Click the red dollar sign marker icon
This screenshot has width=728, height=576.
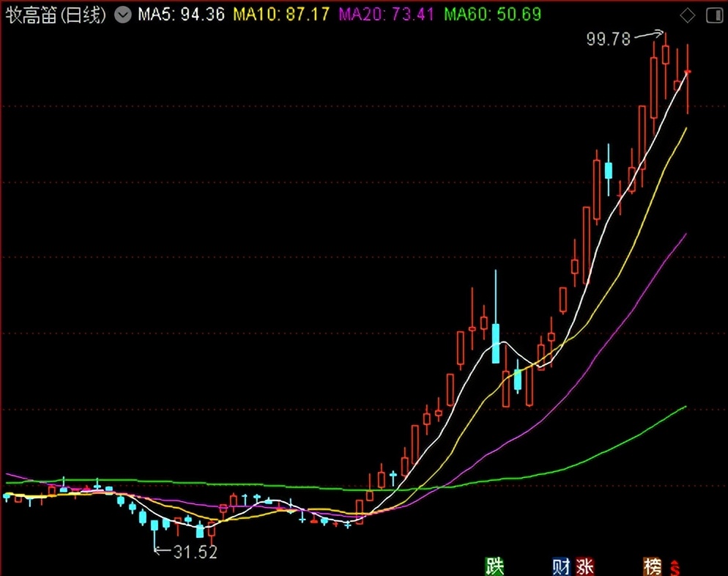(x=675, y=568)
